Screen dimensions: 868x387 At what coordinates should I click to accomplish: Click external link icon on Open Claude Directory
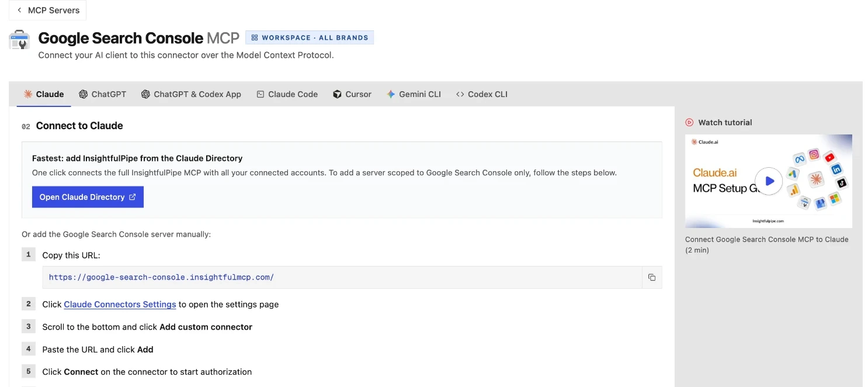coord(132,197)
